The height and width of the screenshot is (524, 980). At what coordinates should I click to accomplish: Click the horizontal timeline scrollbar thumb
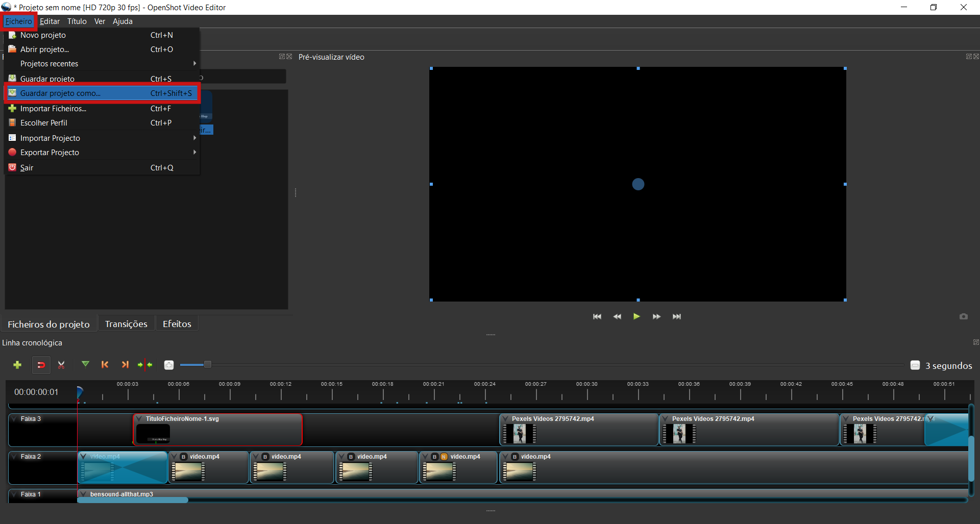[x=133, y=500]
